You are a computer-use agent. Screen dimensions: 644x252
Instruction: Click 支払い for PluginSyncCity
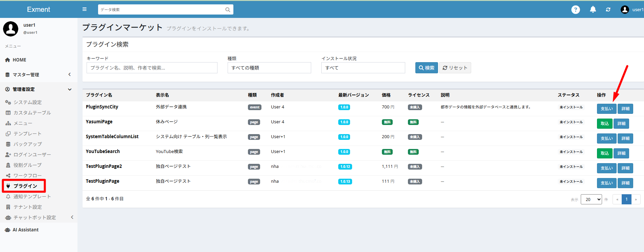point(606,109)
